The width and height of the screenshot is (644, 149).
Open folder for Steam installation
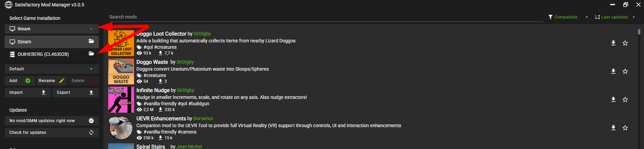tap(91, 41)
